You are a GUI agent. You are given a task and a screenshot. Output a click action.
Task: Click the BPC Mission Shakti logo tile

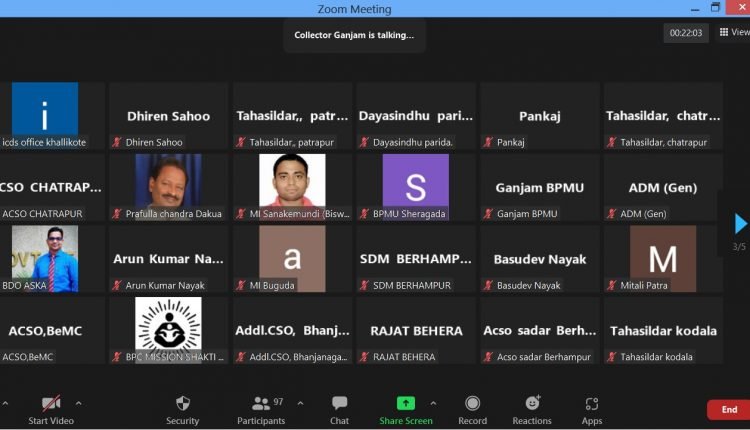point(168,325)
